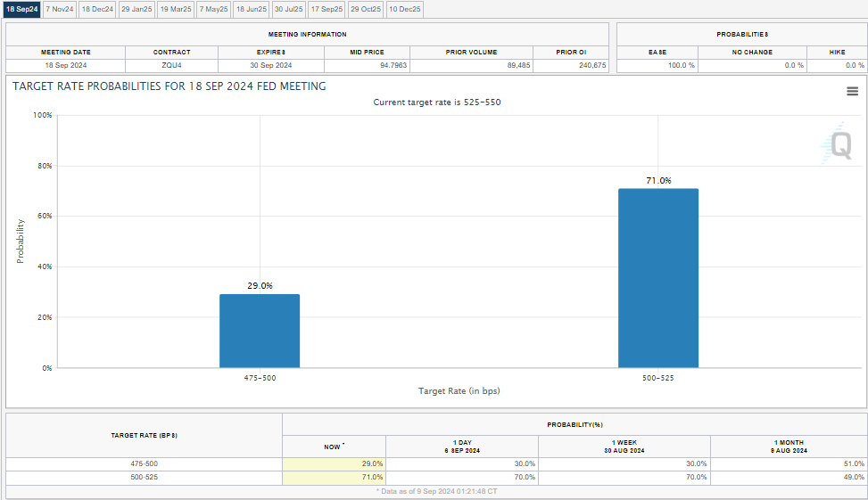Click the 500-525 bar showing 71.0%

(658, 277)
